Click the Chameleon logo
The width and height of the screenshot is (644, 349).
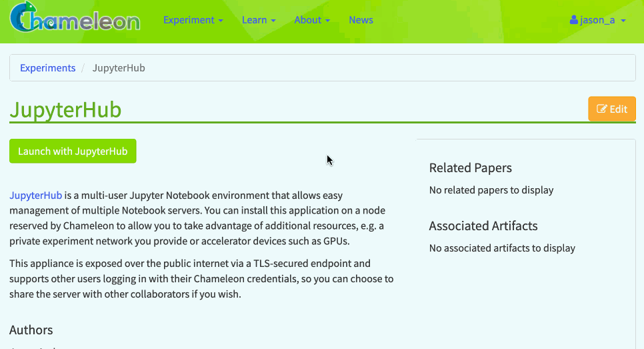pyautogui.click(x=75, y=17)
